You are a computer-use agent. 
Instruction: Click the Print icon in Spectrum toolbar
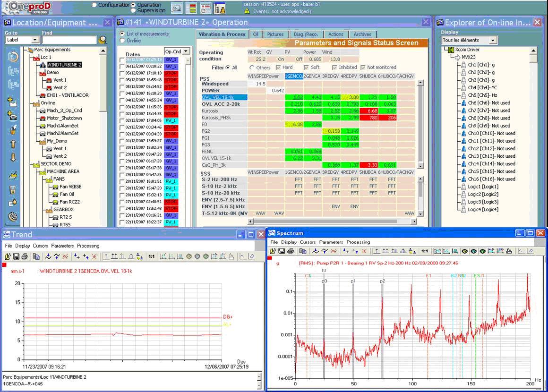click(291, 251)
